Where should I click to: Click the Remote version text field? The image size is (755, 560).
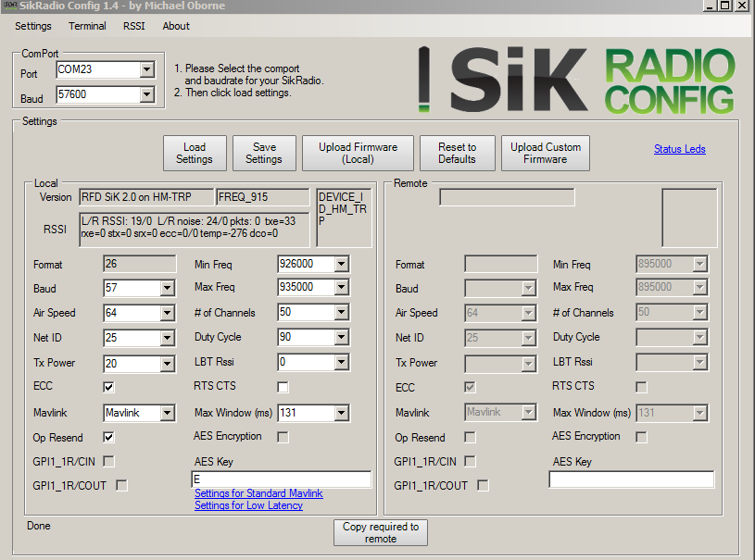point(507,197)
